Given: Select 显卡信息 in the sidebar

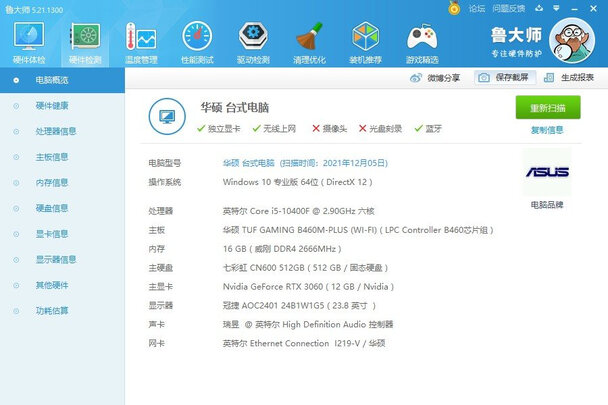Looking at the screenshot, I should point(52,234).
